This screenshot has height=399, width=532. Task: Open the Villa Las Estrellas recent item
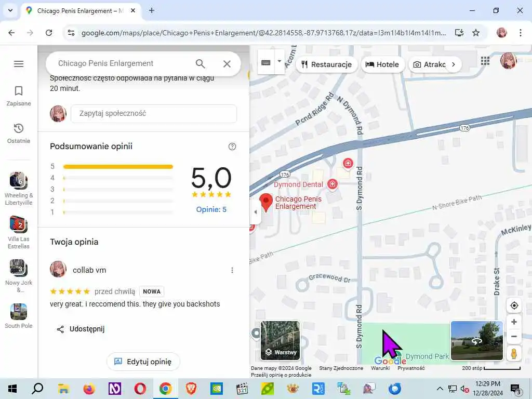pyautogui.click(x=19, y=232)
